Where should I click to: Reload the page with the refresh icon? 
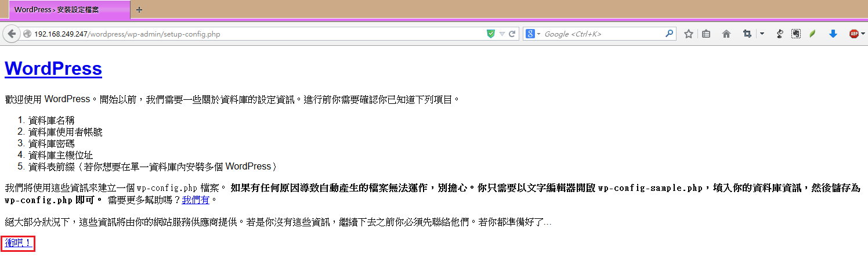pyautogui.click(x=512, y=34)
